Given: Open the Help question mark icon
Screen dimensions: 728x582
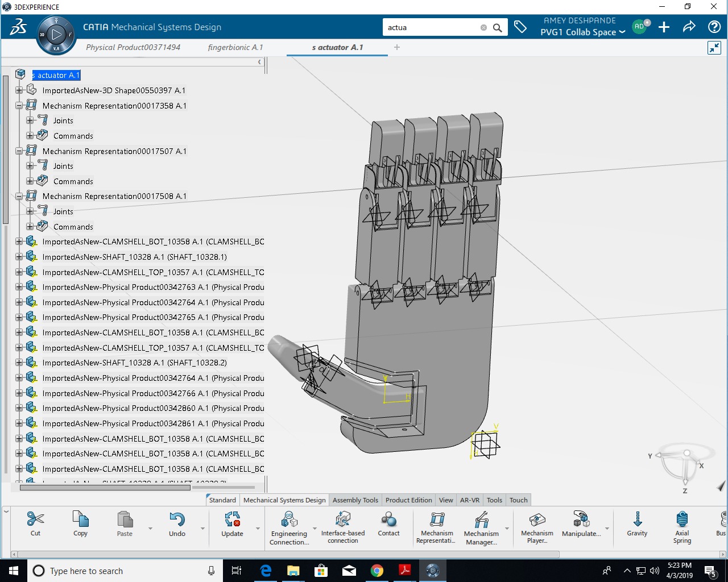Looking at the screenshot, I should tap(714, 27).
